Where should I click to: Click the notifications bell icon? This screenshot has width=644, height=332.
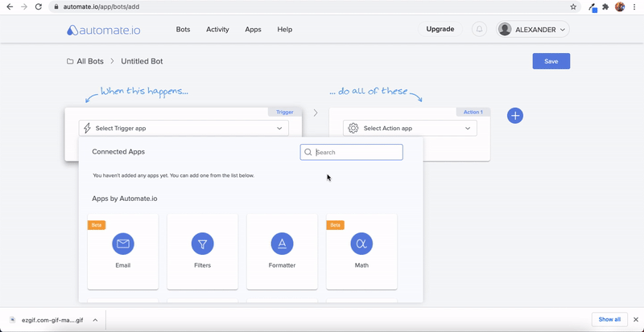(x=479, y=29)
